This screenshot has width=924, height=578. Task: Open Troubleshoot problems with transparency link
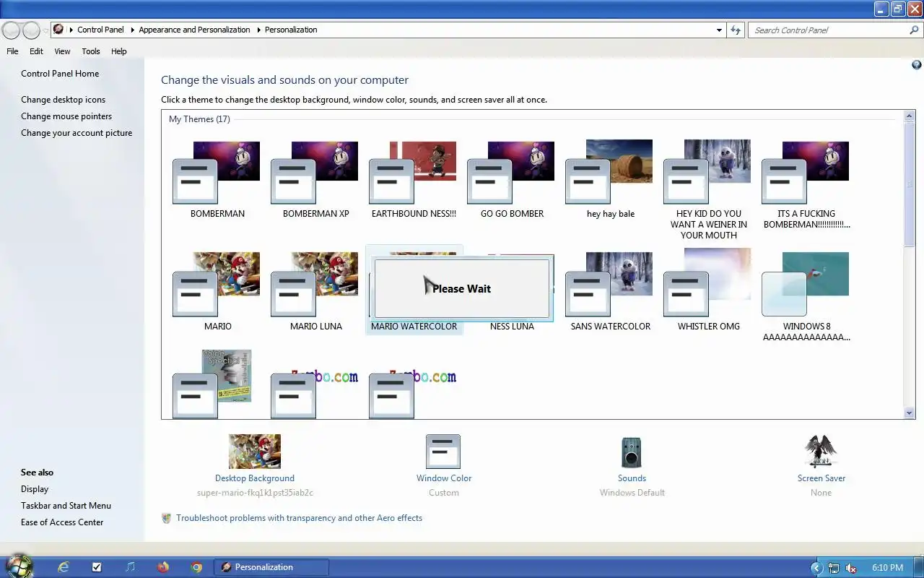point(299,518)
